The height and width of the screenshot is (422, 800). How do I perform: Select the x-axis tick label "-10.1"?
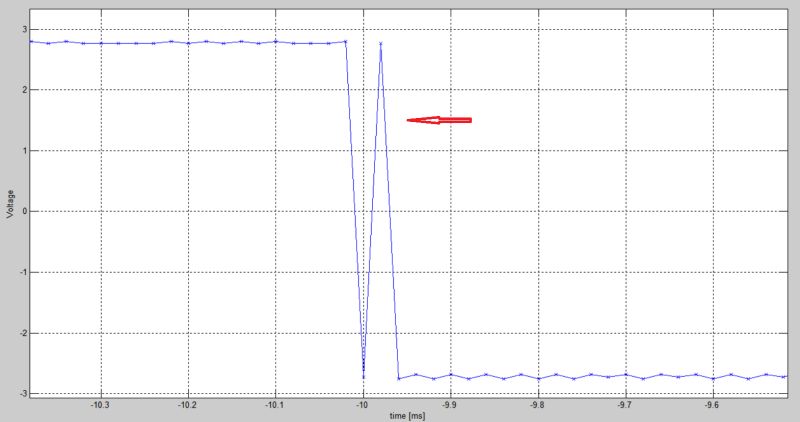click(274, 405)
